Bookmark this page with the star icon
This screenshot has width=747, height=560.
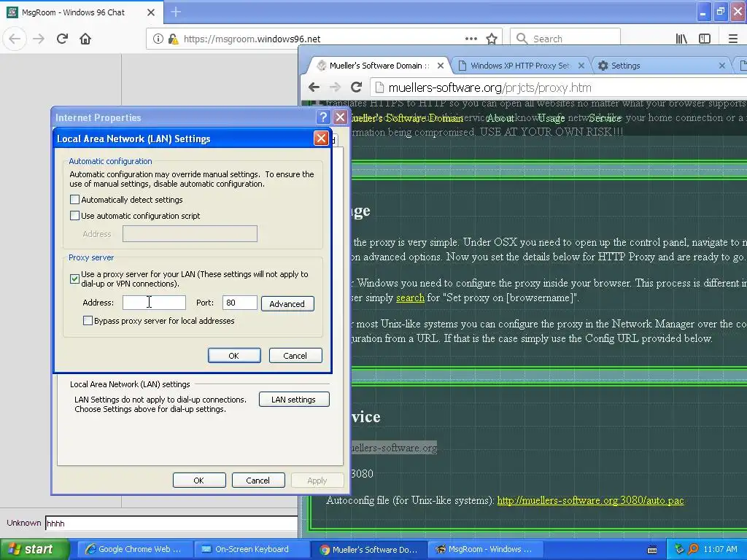coord(492,39)
